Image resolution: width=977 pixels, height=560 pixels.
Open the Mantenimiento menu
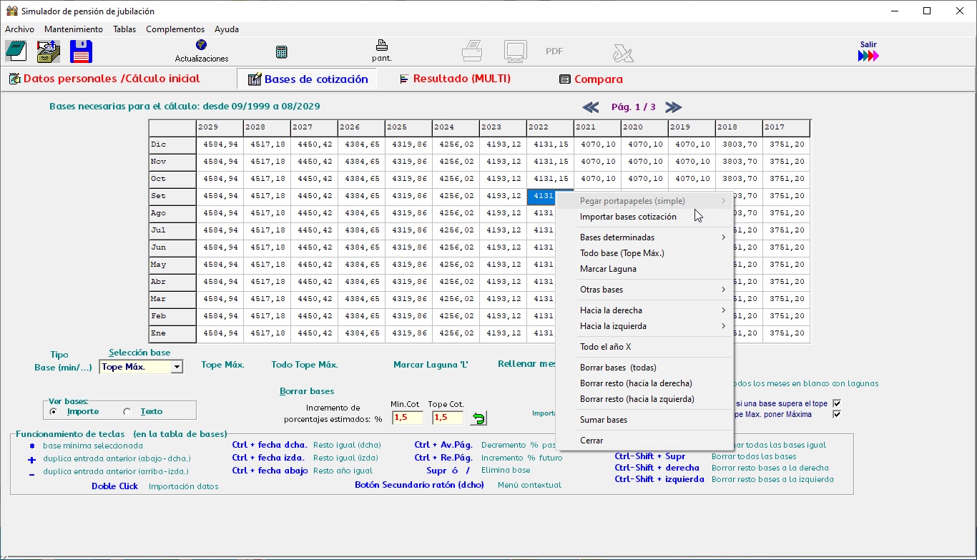pyautogui.click(x=74, y=29)
